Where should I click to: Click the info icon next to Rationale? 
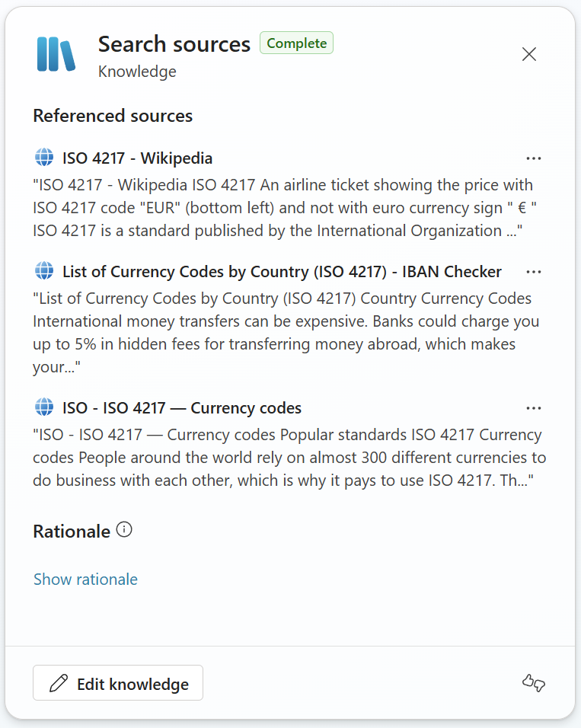pyautogui.click(x=124, y=530)
